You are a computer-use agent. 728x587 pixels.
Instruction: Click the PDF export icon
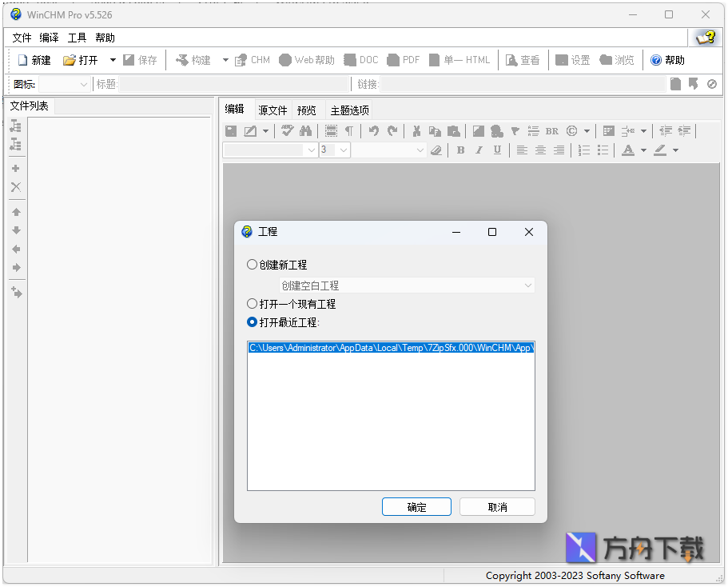point(403,59)
